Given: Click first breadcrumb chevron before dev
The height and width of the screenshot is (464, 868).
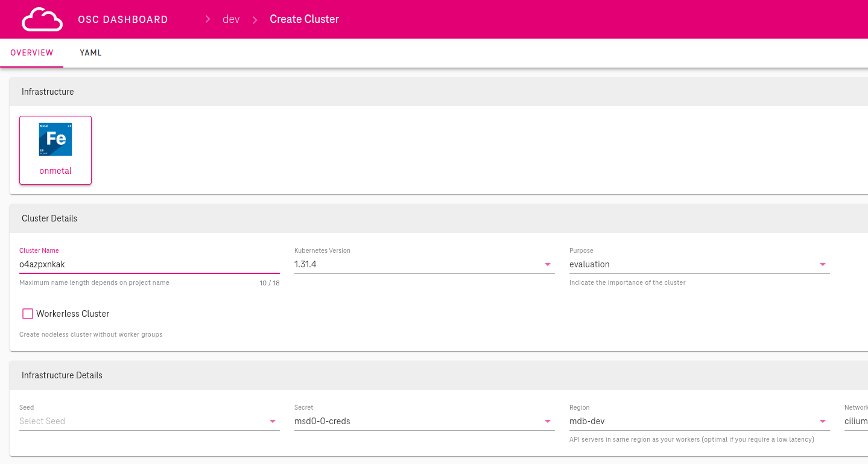Looking at the screenshot, I should [x=207, y=19].
